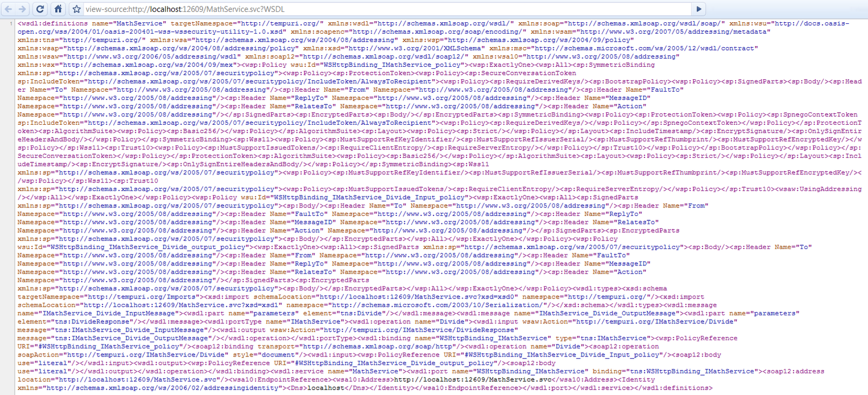The width and height of the screenshot is (868, 395).
Task: Click the xmlns:wsam addressing metadata attribute
Action: point(650,31)
